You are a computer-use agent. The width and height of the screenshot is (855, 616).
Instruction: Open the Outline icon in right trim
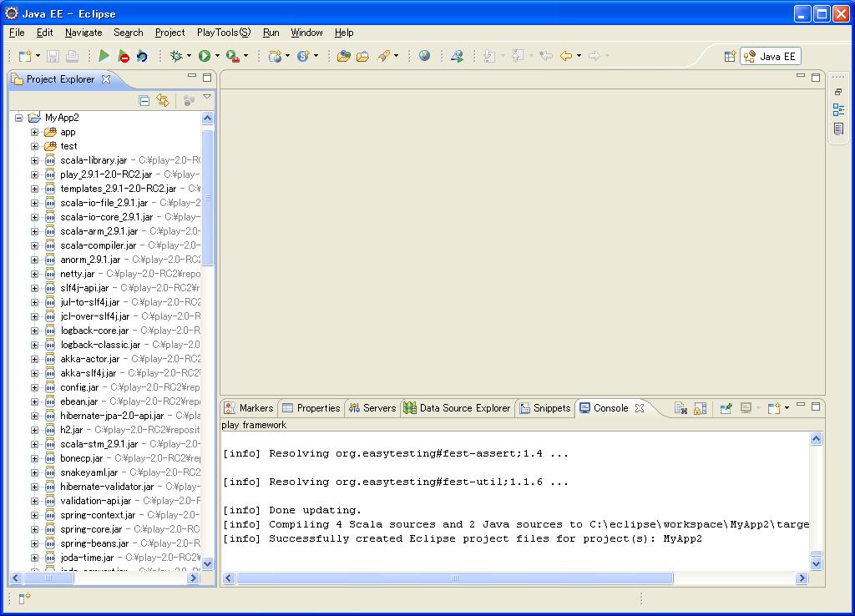[838, 109]
